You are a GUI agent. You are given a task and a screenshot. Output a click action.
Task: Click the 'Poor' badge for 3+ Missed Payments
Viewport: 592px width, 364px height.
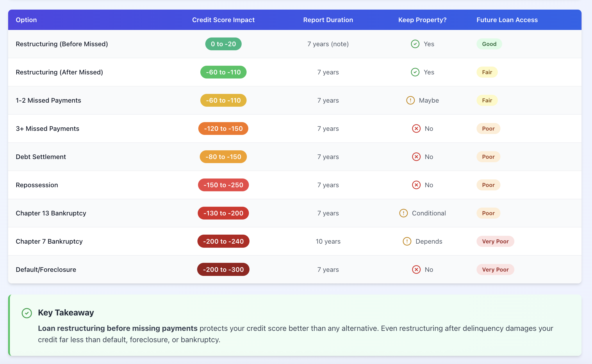tap(488, 129)
